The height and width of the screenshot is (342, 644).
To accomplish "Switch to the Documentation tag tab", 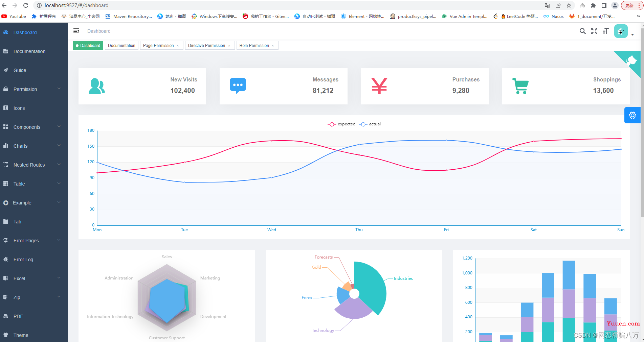I will (x=121, y=46).
